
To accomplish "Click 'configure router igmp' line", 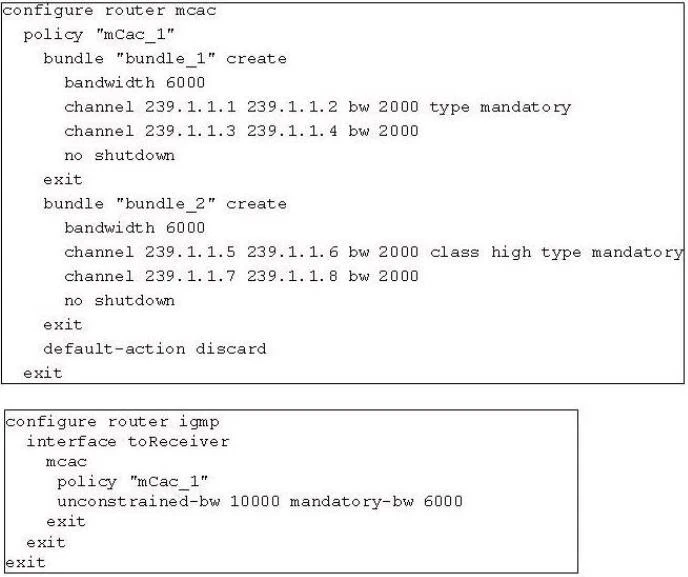I will tap(112, 422).
